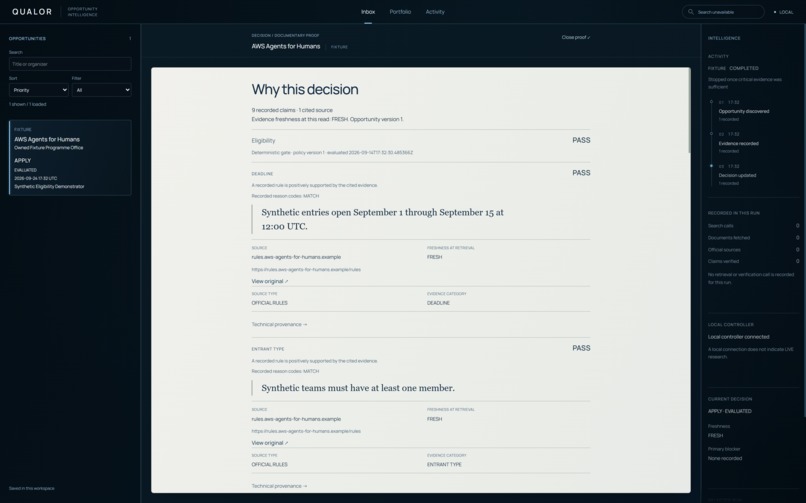Click the FRESH freshness value in Deadline section
The height and width of the screenshot is (503, 806).
(x=434, y=257)
